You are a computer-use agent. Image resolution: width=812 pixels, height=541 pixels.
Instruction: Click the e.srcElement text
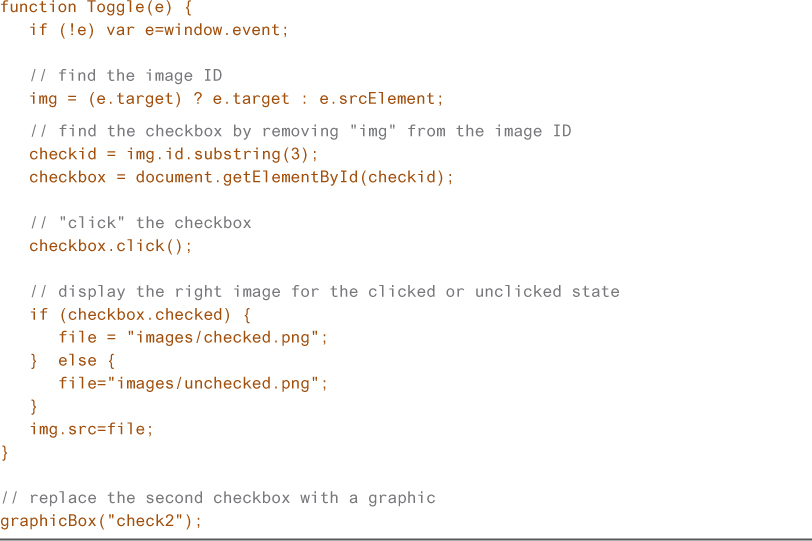[381, 99]
